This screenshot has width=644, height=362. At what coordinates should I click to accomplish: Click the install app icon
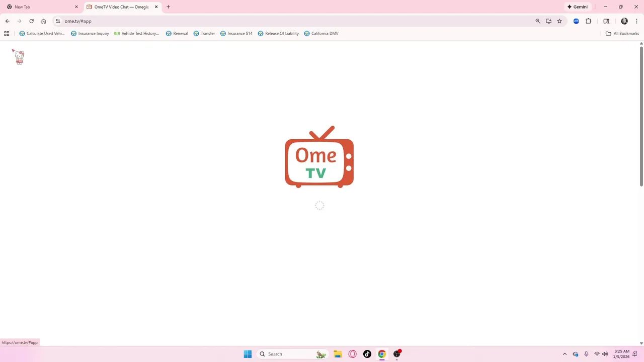548,21
